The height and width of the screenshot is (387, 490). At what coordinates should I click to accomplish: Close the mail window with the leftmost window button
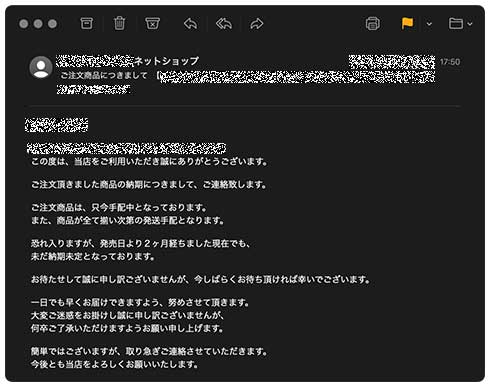point(24,24)
